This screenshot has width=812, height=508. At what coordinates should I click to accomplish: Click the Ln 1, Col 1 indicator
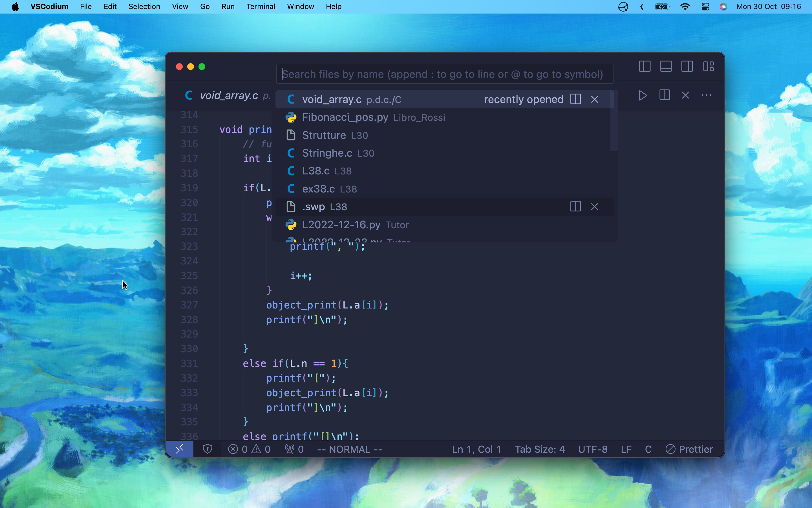(x=476, y=449)
